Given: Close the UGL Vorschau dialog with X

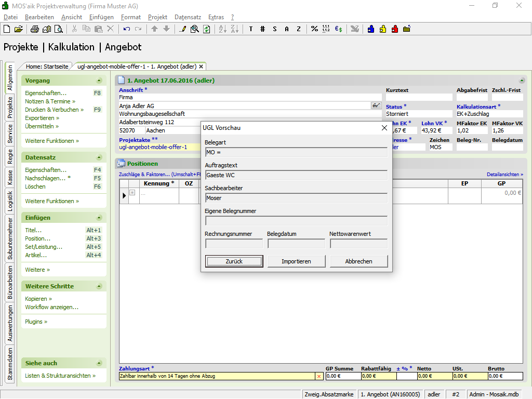Looking at the screenshot, I should click(384, 128).
